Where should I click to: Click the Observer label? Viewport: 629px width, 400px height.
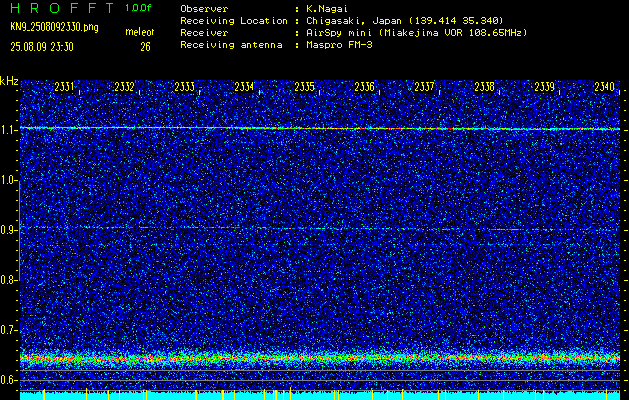(x=204, y=9)
